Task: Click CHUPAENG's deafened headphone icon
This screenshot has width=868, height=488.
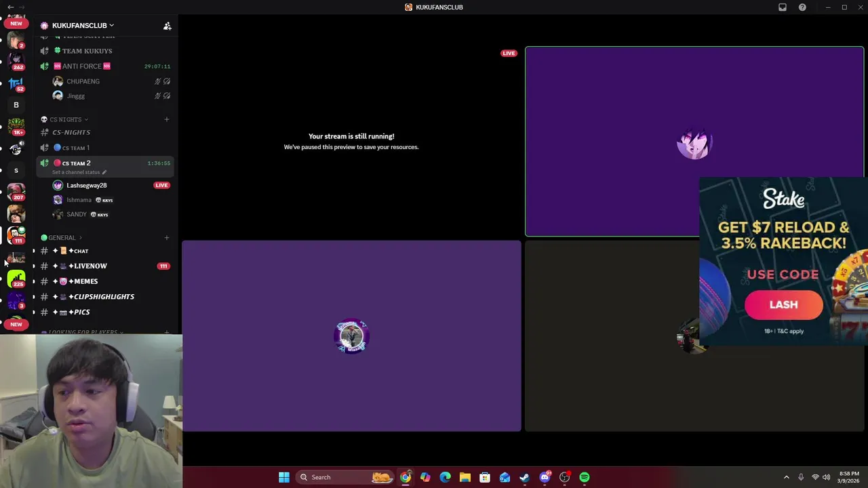Action: (167, 81)
